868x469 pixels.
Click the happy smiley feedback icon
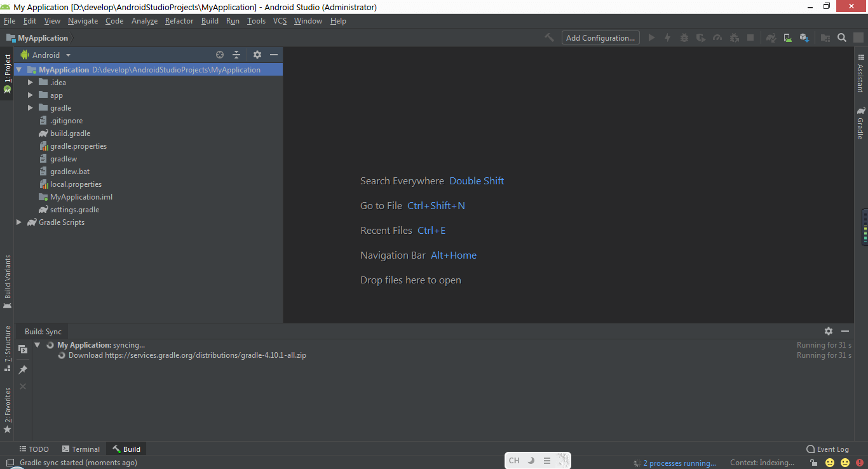[830, 463]
